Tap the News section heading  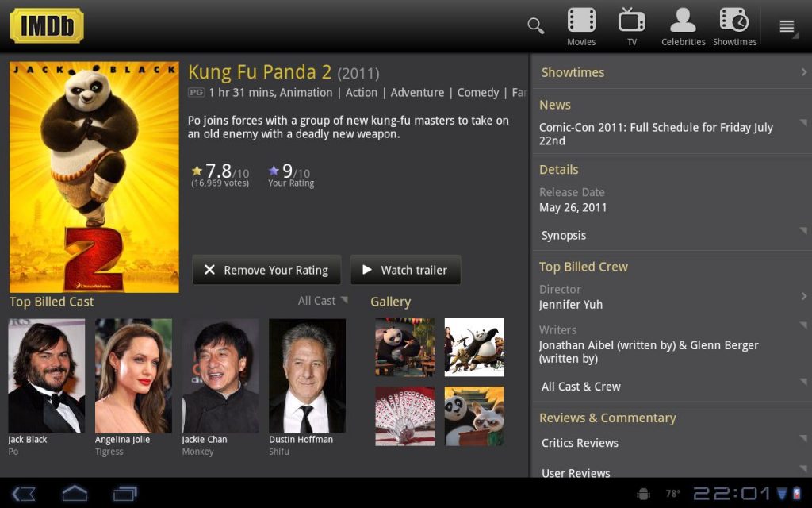[x=554, y=106]
